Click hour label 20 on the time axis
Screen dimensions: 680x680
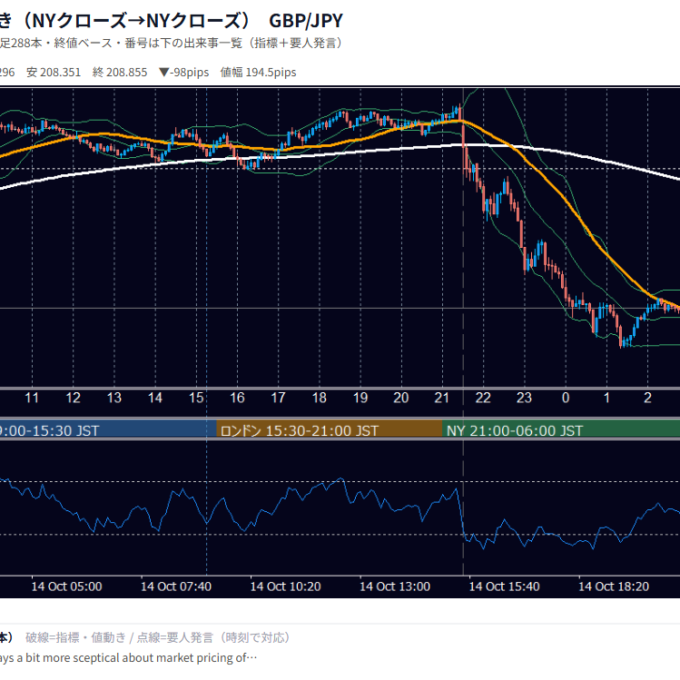[401, 398]
